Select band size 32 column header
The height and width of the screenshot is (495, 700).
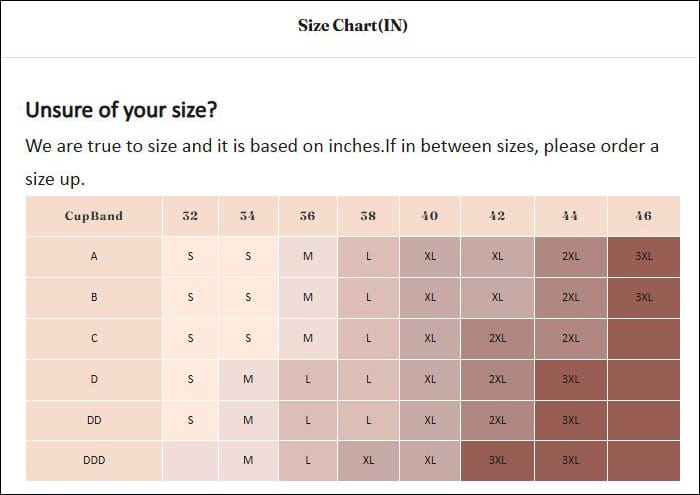[x=190, y=216]
